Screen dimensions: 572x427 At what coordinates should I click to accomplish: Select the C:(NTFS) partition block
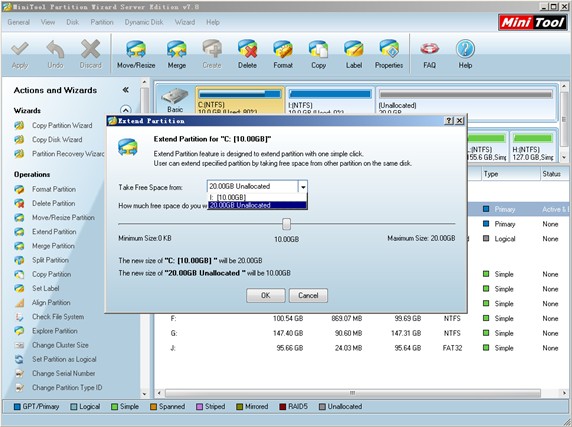point(240,101)
